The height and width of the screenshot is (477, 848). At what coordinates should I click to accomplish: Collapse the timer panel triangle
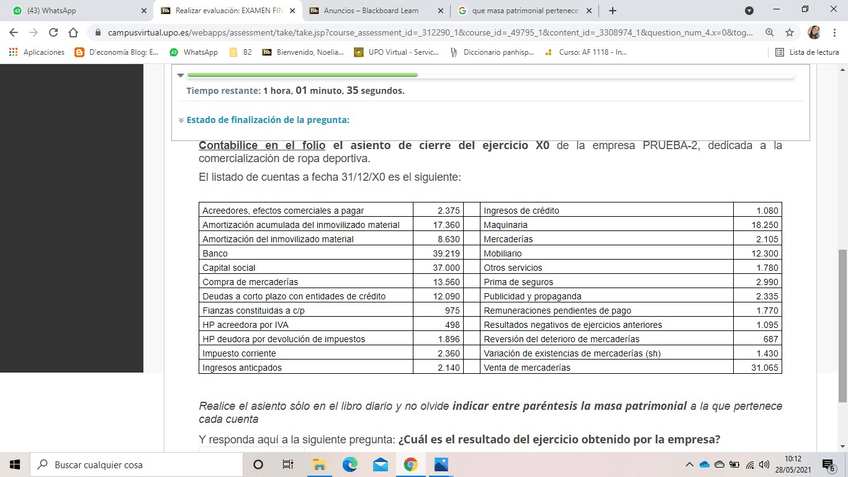pos(180,75)
